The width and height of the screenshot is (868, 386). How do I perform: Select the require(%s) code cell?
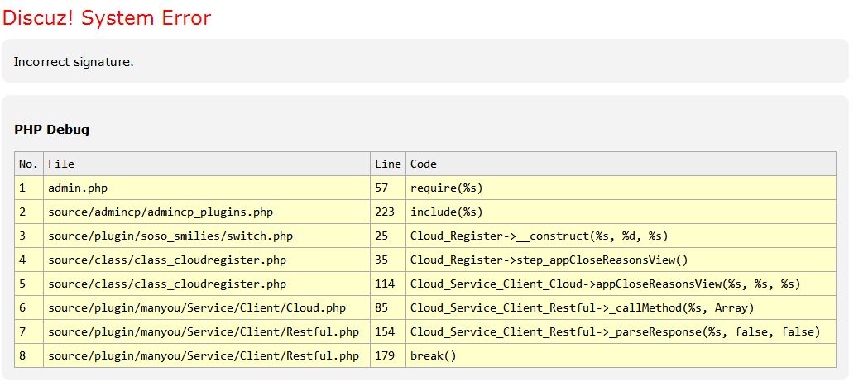pos(621,188)
